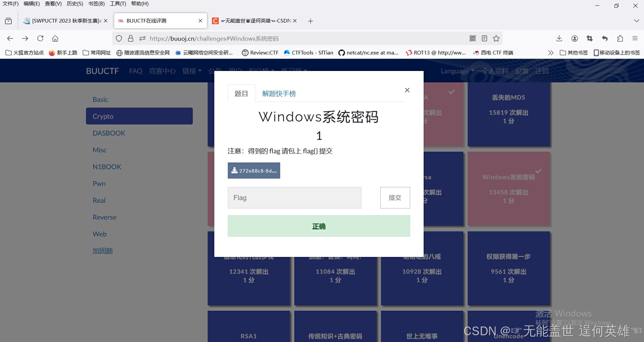Switch to the SWPUCTF 2023 秋季新生赛 tab
Screen dimensions: 644x342
(65, 21)
